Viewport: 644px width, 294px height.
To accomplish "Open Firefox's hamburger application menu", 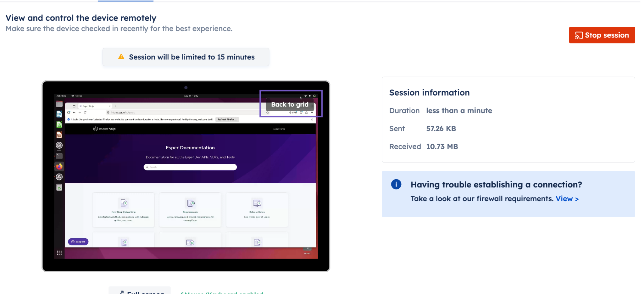I will click(312, 113).
